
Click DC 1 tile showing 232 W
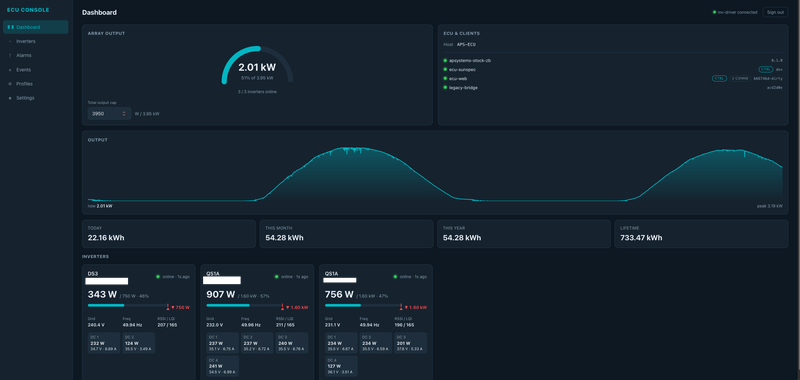point(104,343)
